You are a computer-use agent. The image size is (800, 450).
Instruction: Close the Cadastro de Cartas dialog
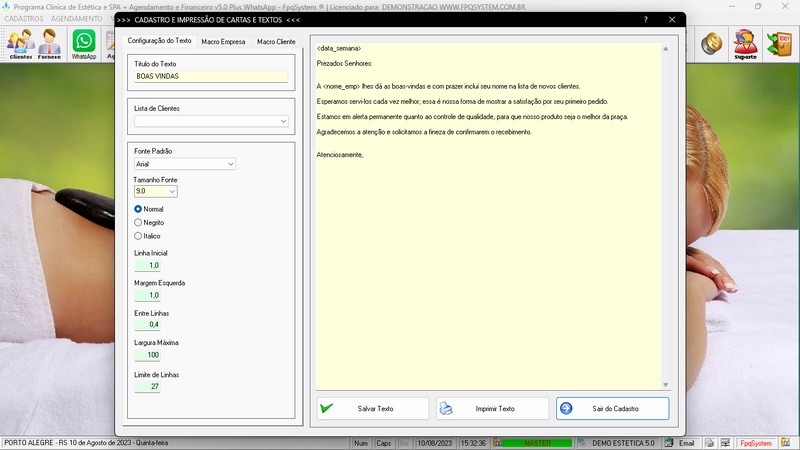(x=672, y=19)
